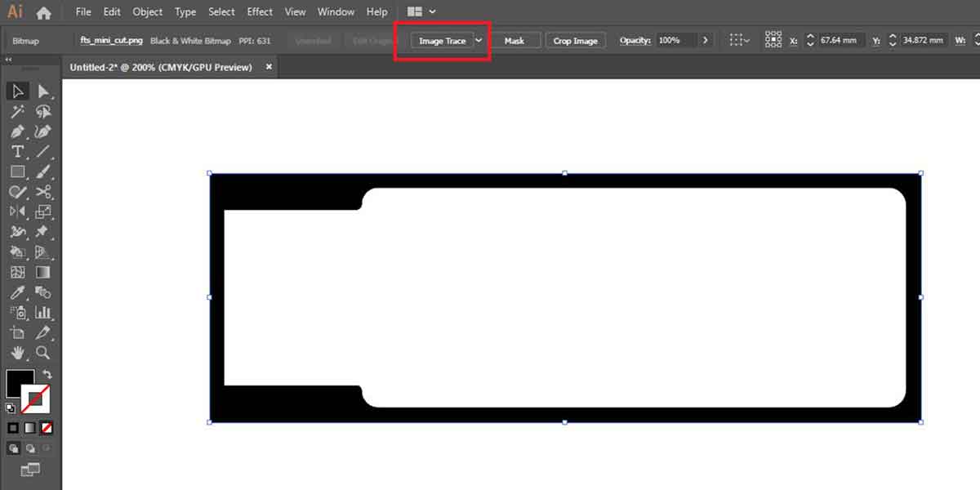
Task: Open the workspace layout switcher dropdown
Action: (x=421, y=12)
